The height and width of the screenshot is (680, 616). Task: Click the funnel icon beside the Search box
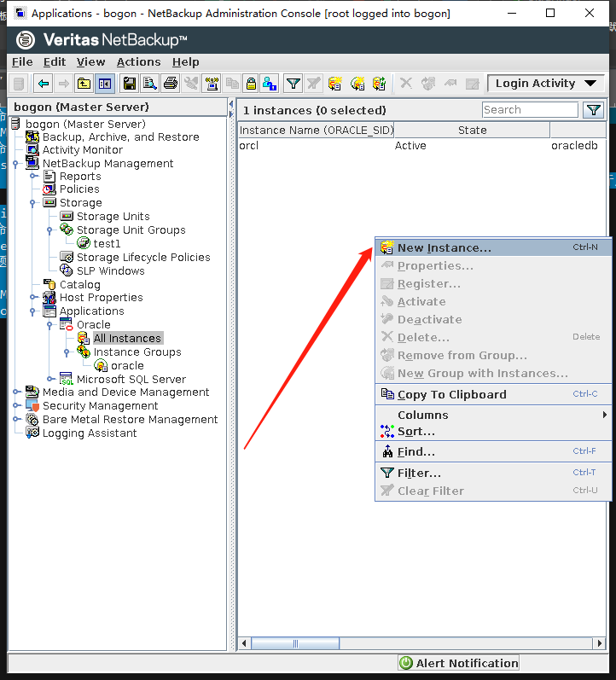pyautogui.click(x=594, y=110)
